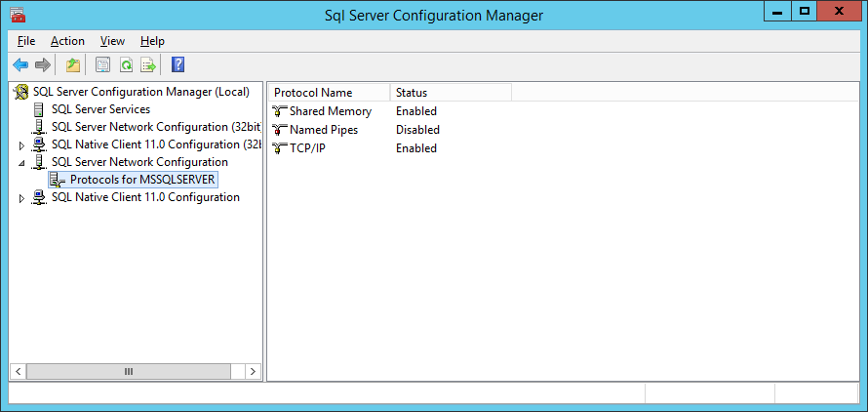This screenshot has width=868, height=412.
Task: Expand SQL Native Client 11.0 Configuration (32bit)
Action: tap(22, 145)
